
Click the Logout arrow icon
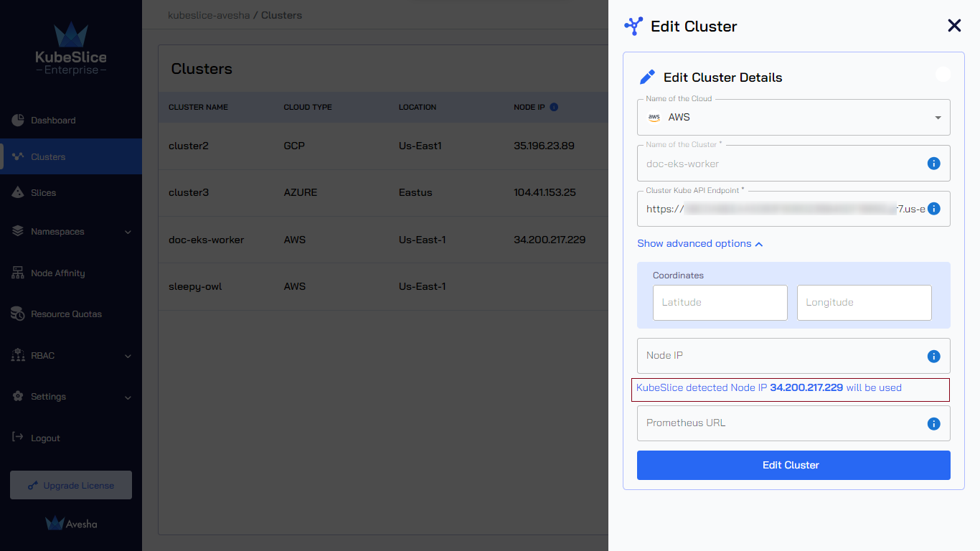click(18, 438)
